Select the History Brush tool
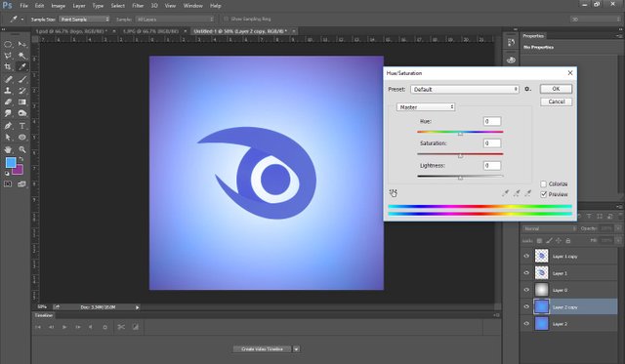This screenshot has height=364, width=625. coord(22,91)
